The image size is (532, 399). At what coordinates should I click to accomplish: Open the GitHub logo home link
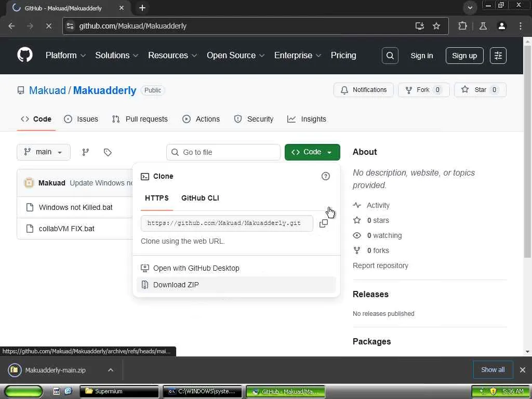pyautogui.click(x=25, y=55)
